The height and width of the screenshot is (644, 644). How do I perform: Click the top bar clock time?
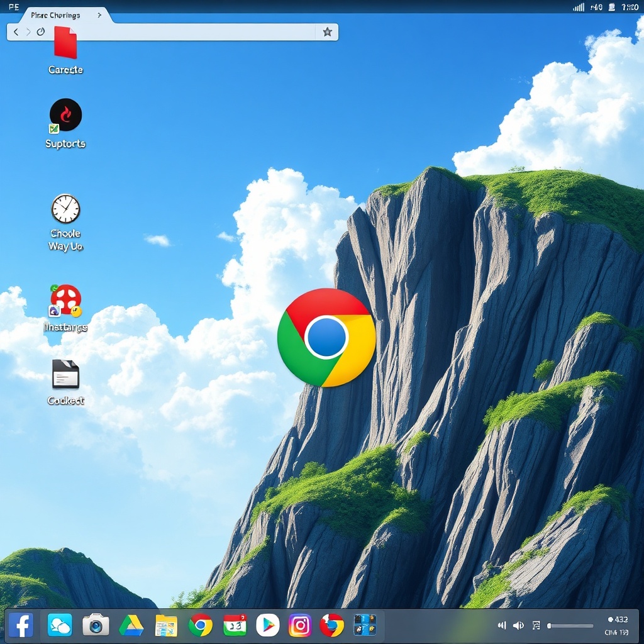tap(630, 7)
